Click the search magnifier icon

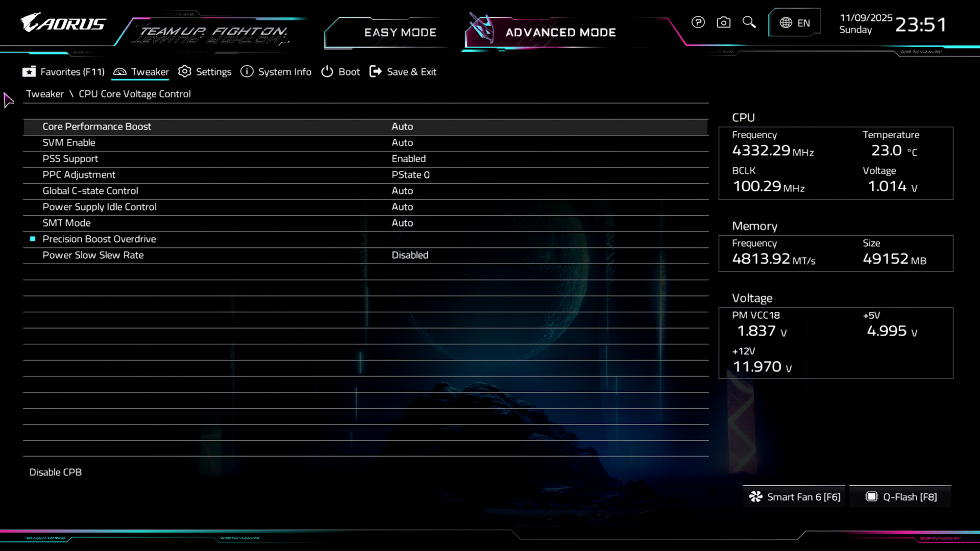click(749, 22)
